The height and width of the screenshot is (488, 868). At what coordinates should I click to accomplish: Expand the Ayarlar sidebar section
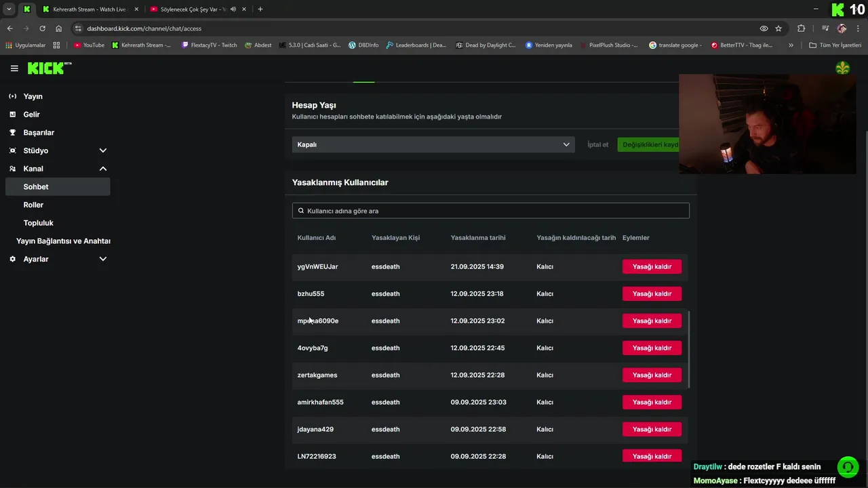[102, 259]
